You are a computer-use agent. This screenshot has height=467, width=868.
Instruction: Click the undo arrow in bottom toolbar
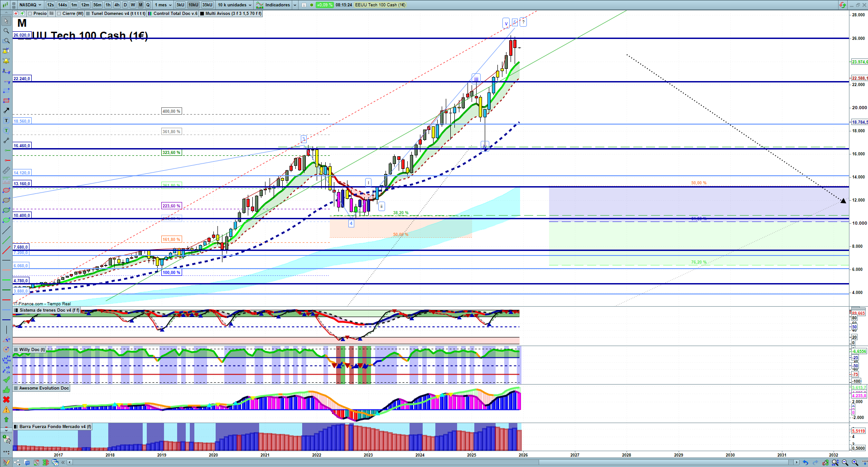pyautogui.click(x=805, y=462)
